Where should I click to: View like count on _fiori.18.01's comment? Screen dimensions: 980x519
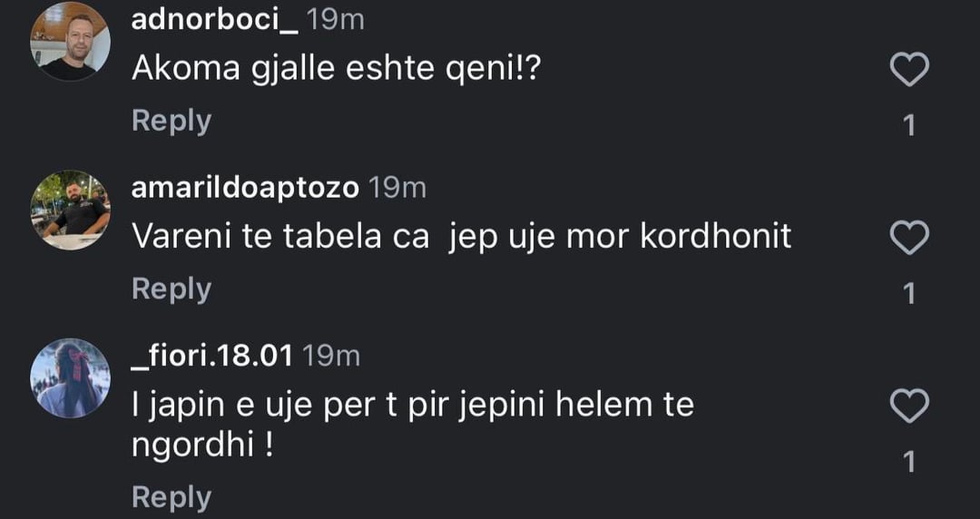[910, 463]
